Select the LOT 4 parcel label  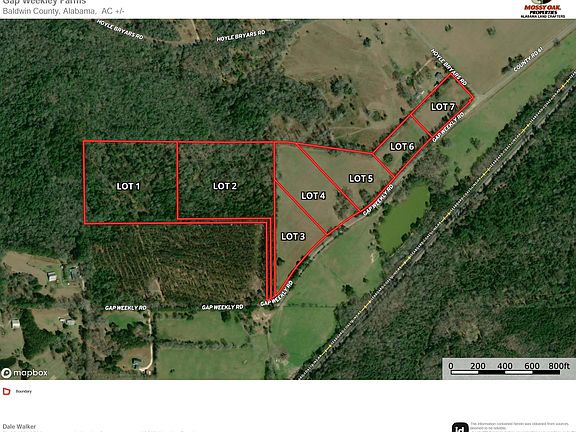(313, 196)
